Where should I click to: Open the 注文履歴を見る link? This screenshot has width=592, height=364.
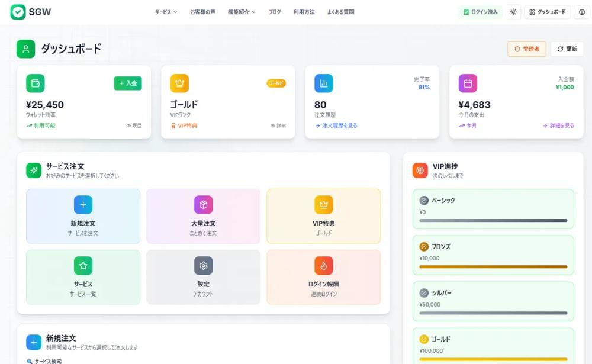click(336, 125)
